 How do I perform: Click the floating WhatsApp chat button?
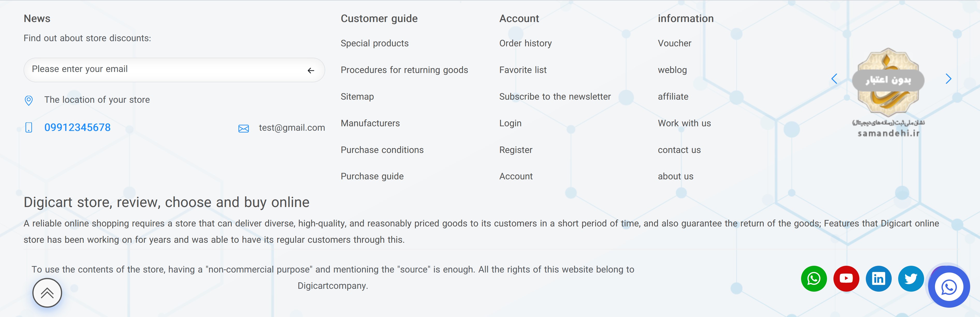point(949,287)
